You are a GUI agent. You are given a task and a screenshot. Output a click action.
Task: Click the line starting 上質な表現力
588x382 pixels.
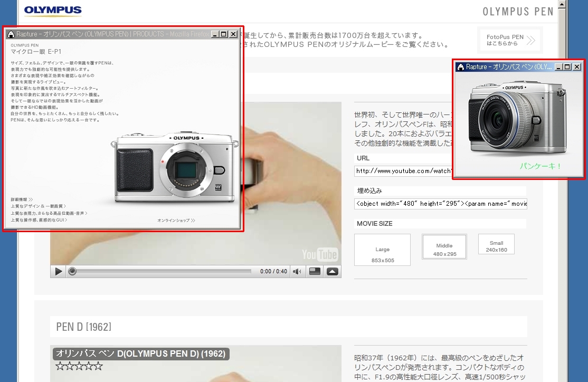point(49,213)
